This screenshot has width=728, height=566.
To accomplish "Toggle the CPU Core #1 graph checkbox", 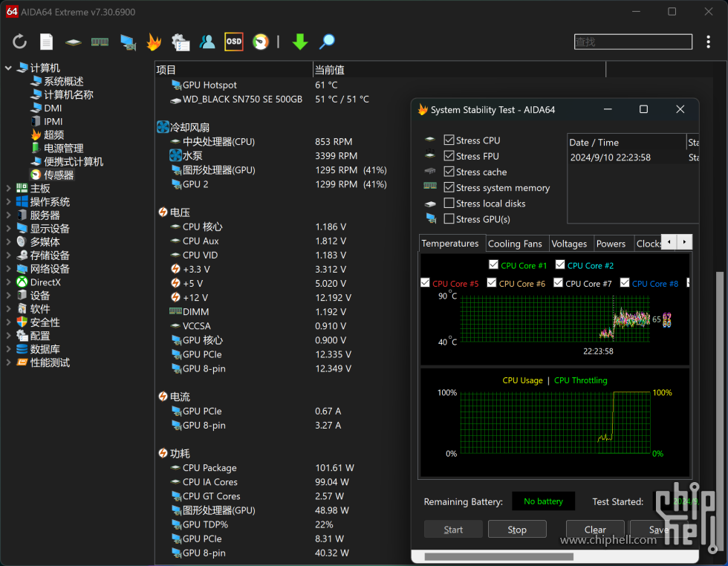I will click(493, 264).
